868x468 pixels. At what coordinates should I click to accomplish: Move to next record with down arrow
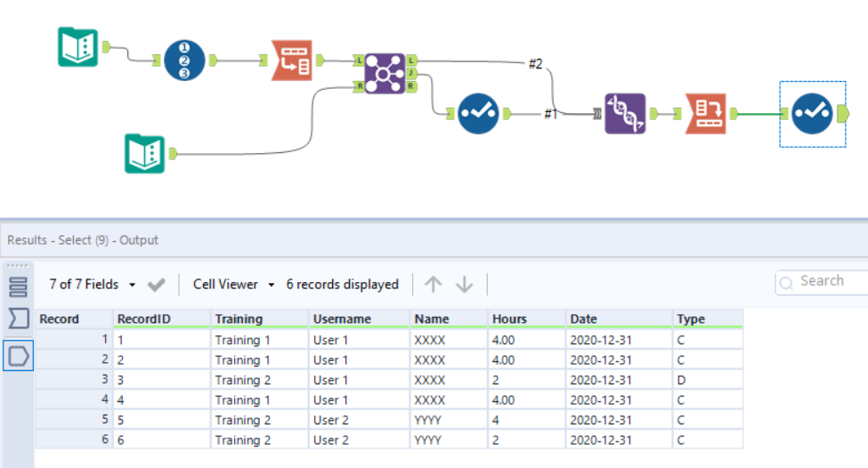pyautogui.click(x=465, y=285)
